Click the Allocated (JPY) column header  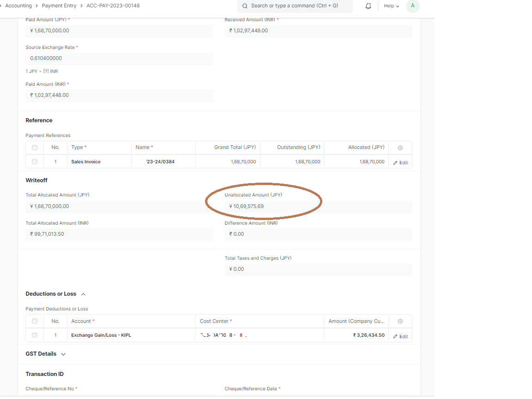tap(357, 148)
